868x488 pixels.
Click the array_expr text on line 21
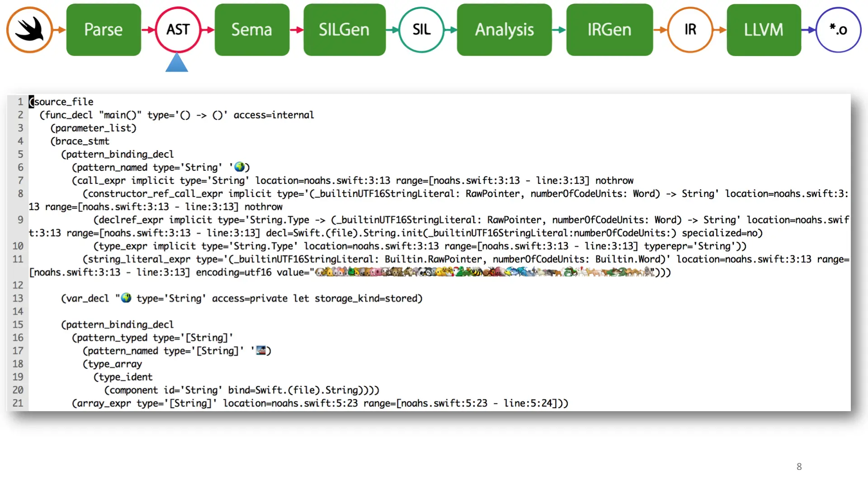pyautogui.click(x=104, y=403)
